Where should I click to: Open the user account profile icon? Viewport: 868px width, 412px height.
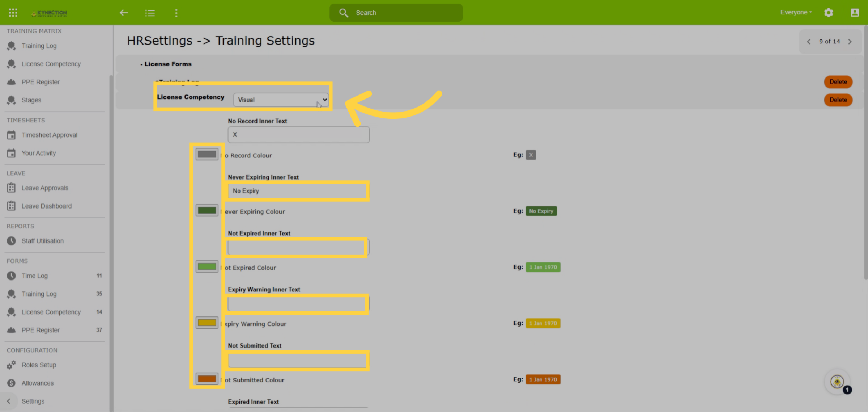pos(855,13)
